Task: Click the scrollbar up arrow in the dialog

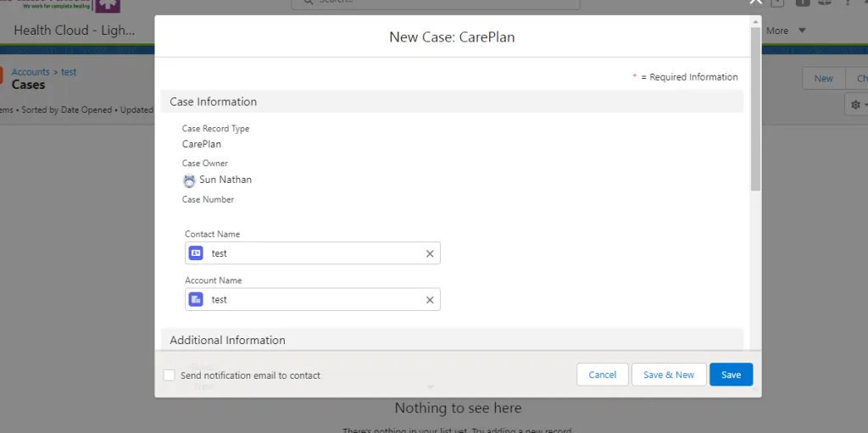Action: 755,21
